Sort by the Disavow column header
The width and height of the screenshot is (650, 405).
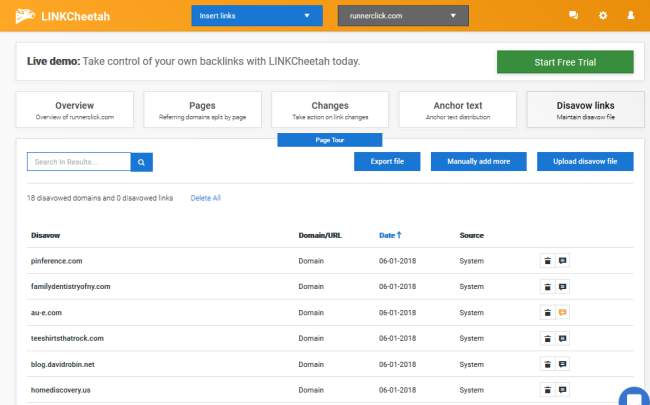click(x=46, y=235)
